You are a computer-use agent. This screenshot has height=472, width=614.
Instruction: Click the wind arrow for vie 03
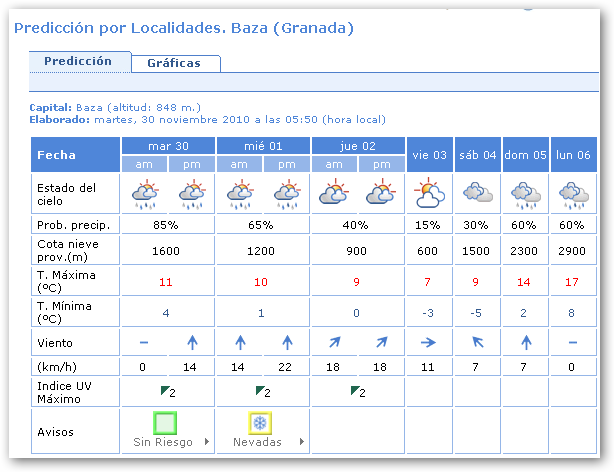pyautogui.click(x=430, y=342)
